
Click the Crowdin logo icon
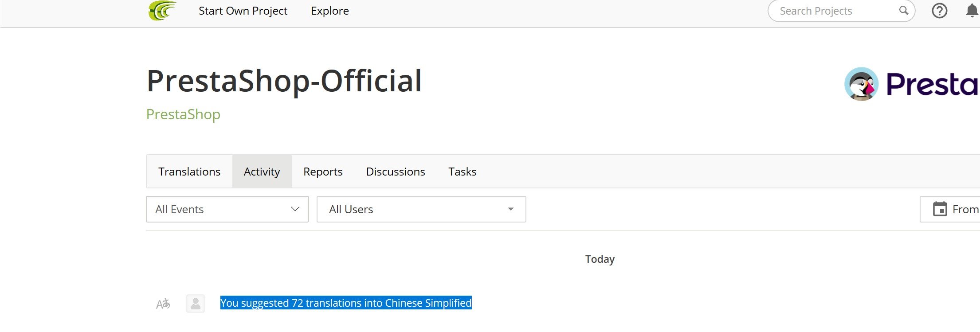(162, 11)
